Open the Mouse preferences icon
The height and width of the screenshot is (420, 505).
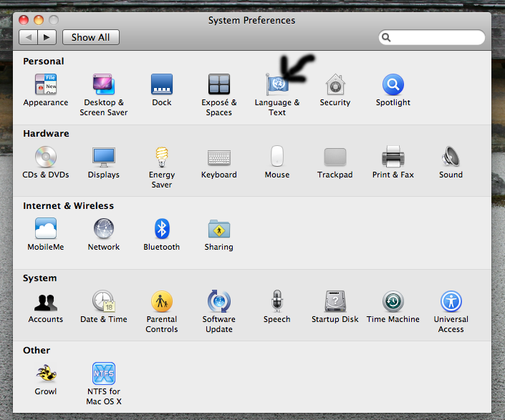pyautogui.click(x=277, y=156)
